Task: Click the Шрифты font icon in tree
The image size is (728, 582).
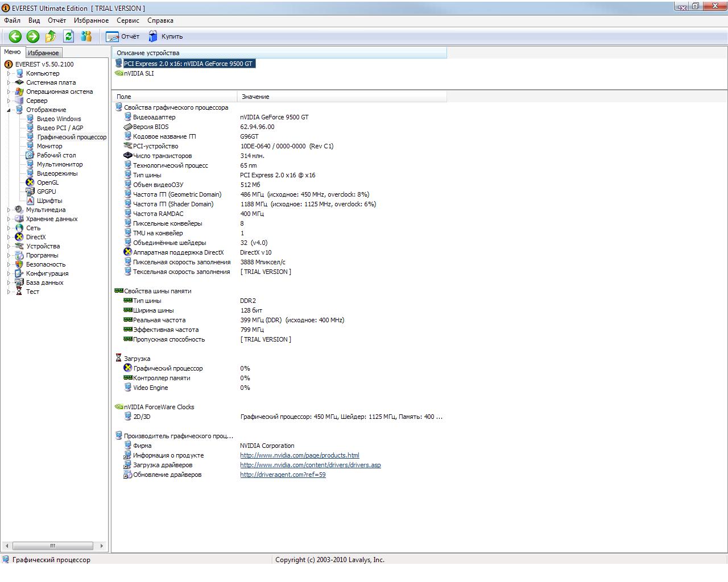Action: [x=30, y=201]
